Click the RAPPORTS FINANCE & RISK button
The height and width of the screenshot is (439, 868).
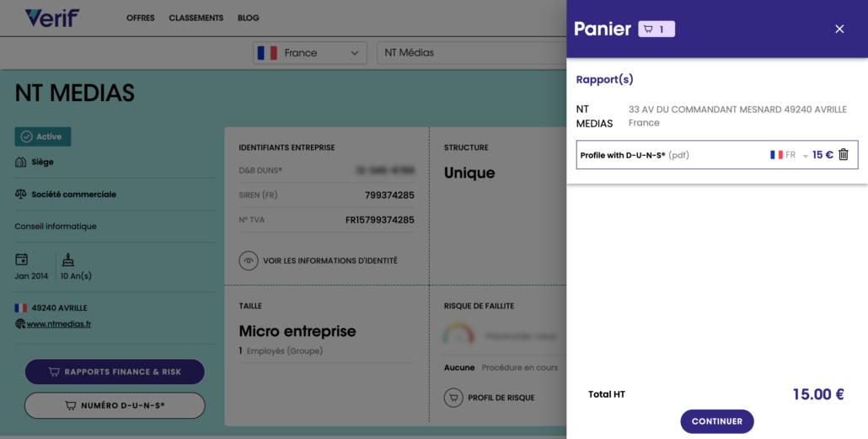pos(115,372)
